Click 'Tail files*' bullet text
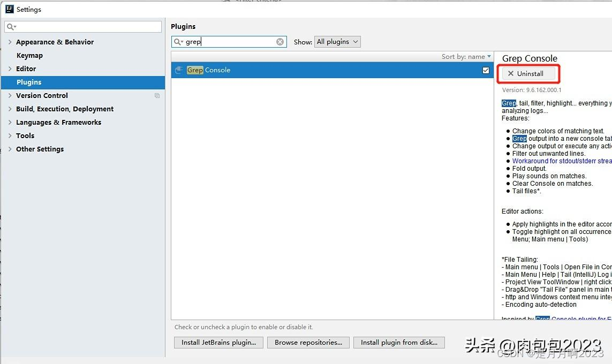This screenshot has height=364, width=612. [526, 191]
